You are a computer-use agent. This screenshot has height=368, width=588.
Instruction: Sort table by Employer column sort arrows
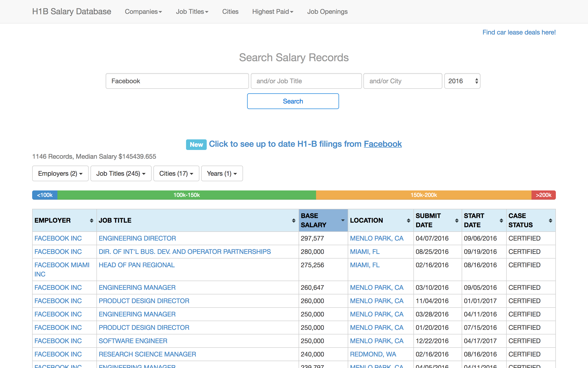pyautogui.click(x=91, y=221)
